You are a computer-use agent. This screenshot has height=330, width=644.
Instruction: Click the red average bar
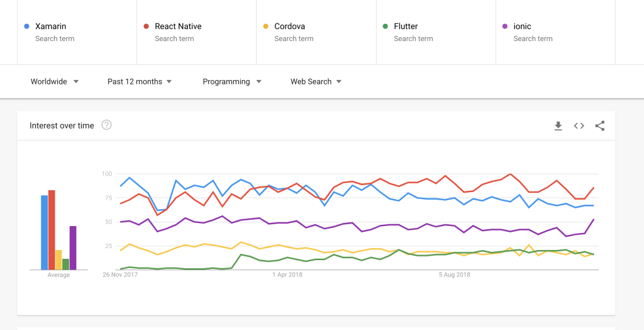coord(52,230)
